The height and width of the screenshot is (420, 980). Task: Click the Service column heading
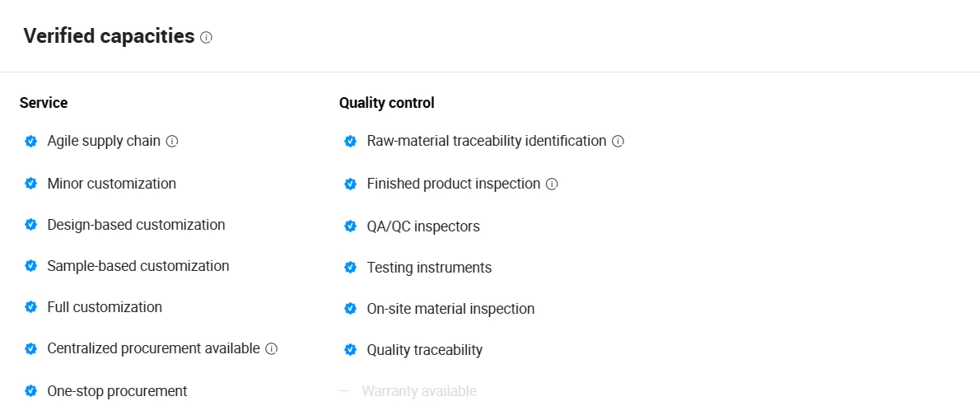44,102
